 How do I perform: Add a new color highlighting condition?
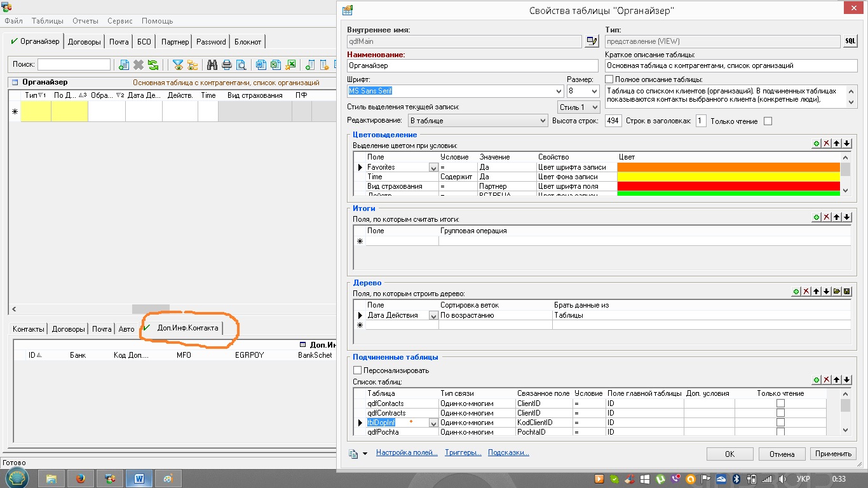pyautogui.click(x=817, y=144)
